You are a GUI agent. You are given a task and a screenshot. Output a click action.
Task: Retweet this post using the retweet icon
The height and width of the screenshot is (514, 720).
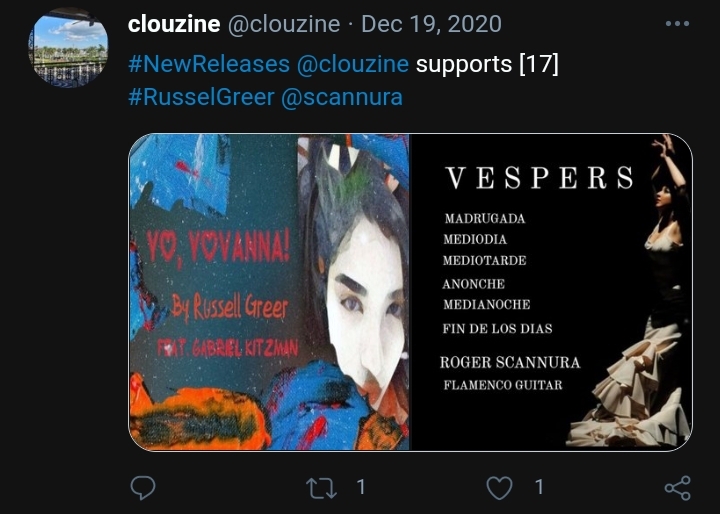[x=321, y=488]
